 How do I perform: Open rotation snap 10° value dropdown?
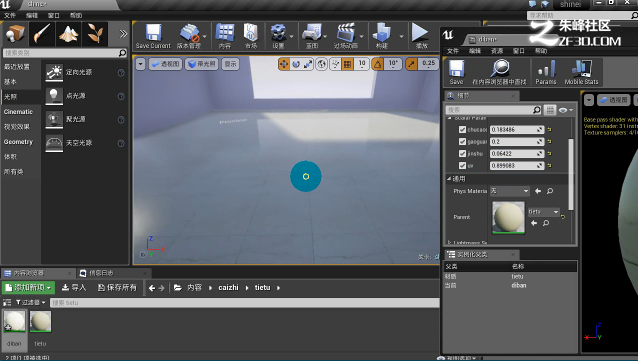click(393, 64)
